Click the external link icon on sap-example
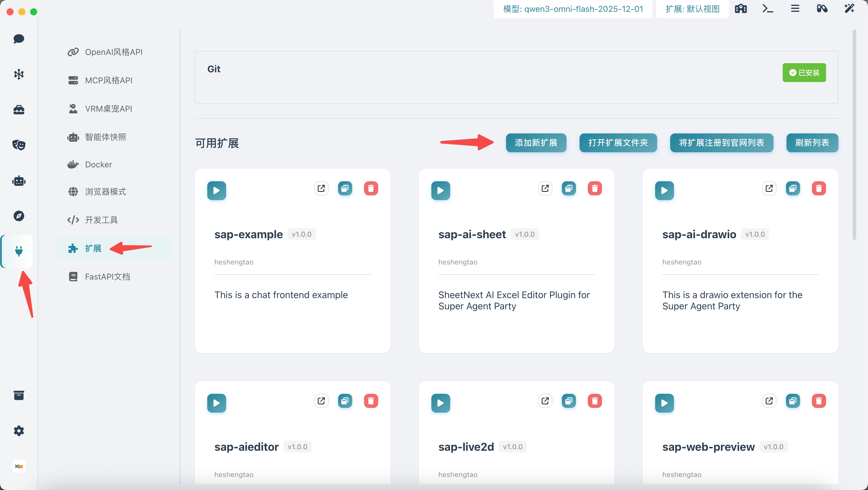The image size is (868, 490). 322,188
